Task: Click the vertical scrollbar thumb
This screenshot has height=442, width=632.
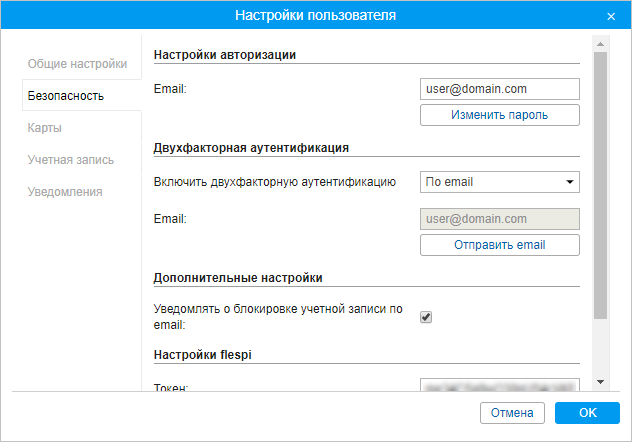Action: click(x=599, y=185)
